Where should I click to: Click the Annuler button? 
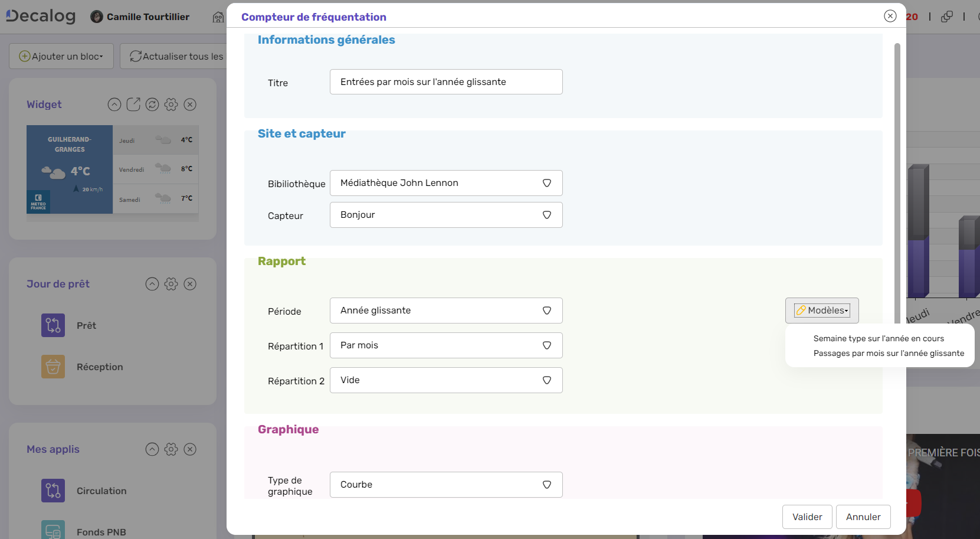coord(863,517)
